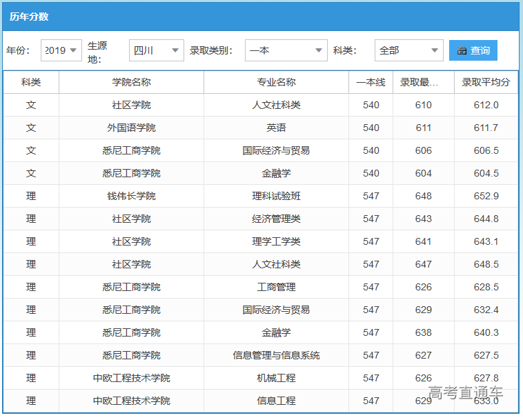The width and height of the screenshot is (523, 420).
Task: Select the 652.9 average score cell
Action: click(486, 196)
